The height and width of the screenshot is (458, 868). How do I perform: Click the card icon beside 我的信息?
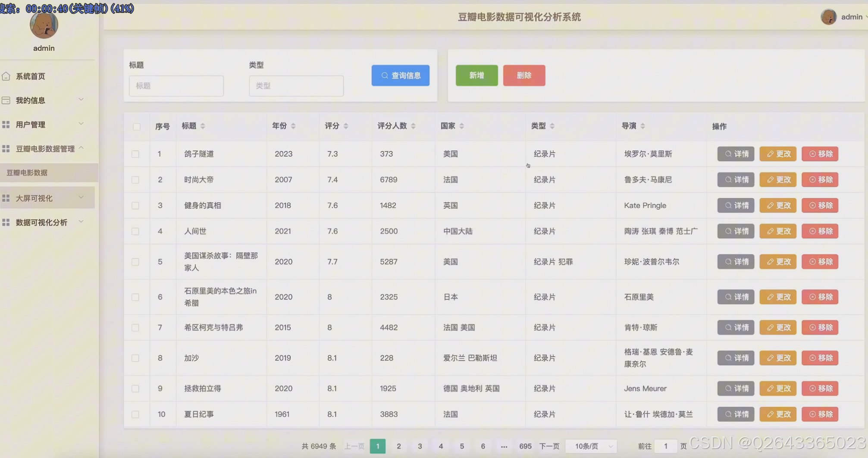pos(6,100)
